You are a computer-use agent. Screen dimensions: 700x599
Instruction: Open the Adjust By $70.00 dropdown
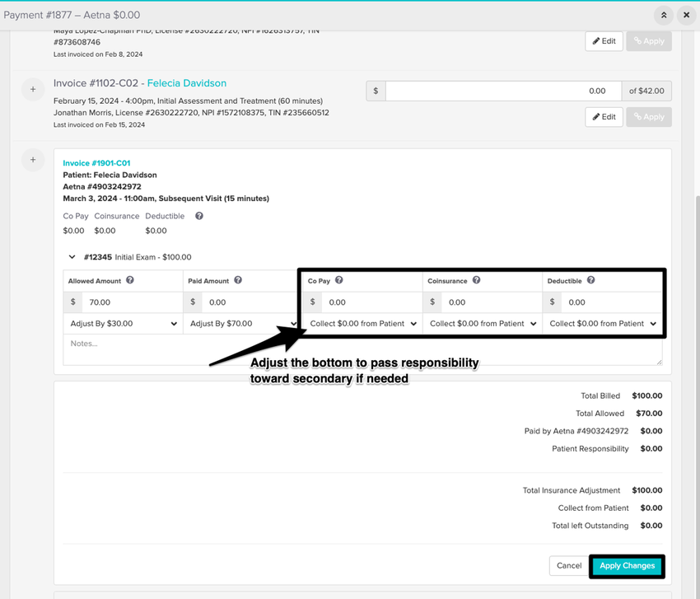click(x=241, y=324)
